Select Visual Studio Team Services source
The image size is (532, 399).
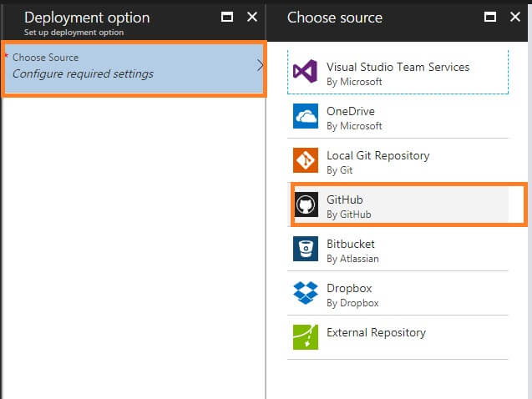(398, 72)
